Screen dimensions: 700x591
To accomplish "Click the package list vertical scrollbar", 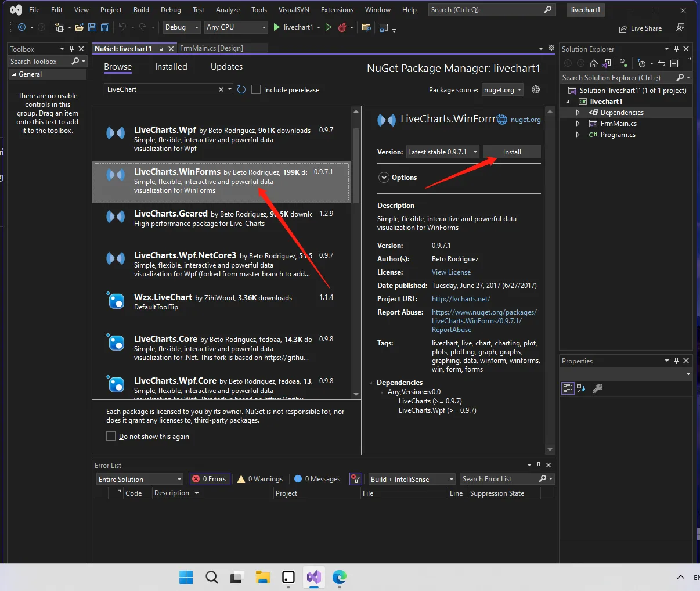I will point(356,165).
